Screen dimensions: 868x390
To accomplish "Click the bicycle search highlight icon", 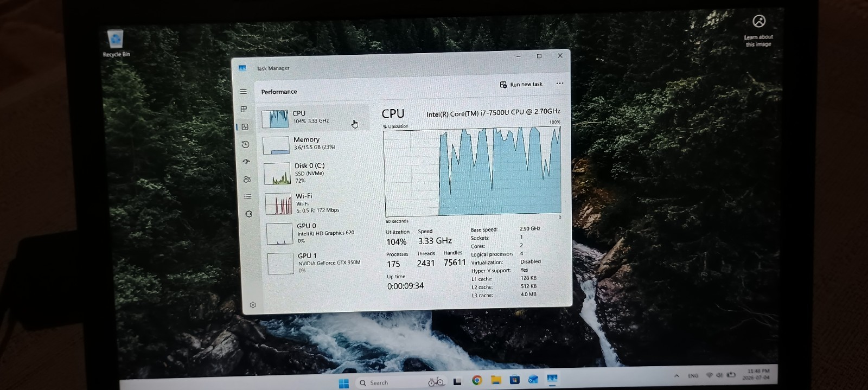I will (x=436, y=382).
